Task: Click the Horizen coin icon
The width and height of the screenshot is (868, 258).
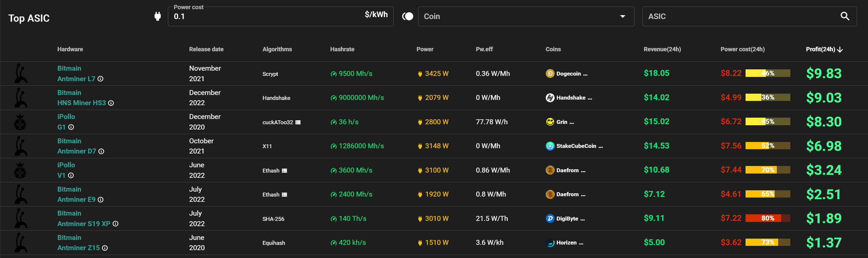Action: point(550,243)
